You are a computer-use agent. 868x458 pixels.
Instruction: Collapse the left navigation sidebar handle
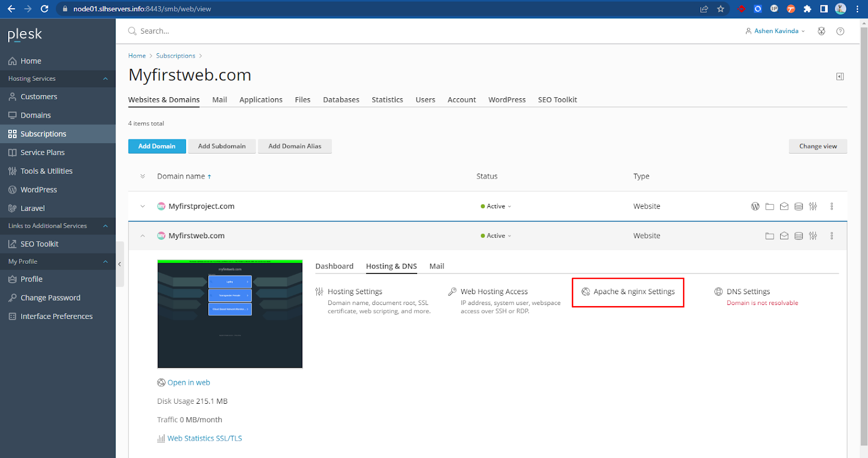(x=119, y=264)
